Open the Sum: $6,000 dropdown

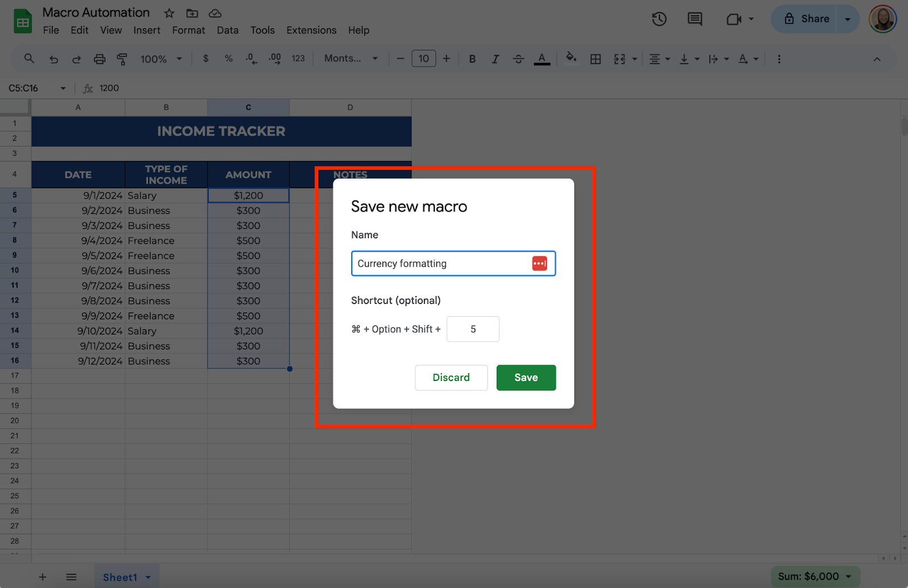[x=815, y=577]
